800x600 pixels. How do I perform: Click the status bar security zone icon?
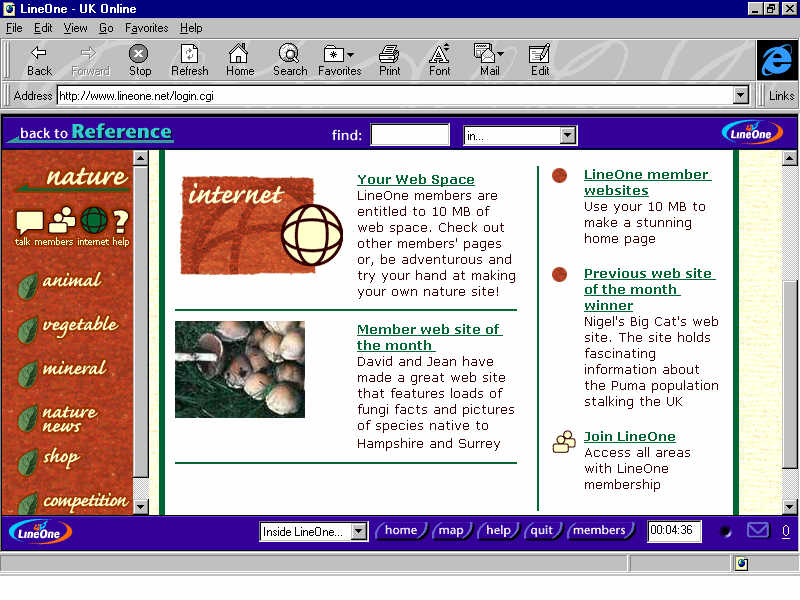(742, 563)
